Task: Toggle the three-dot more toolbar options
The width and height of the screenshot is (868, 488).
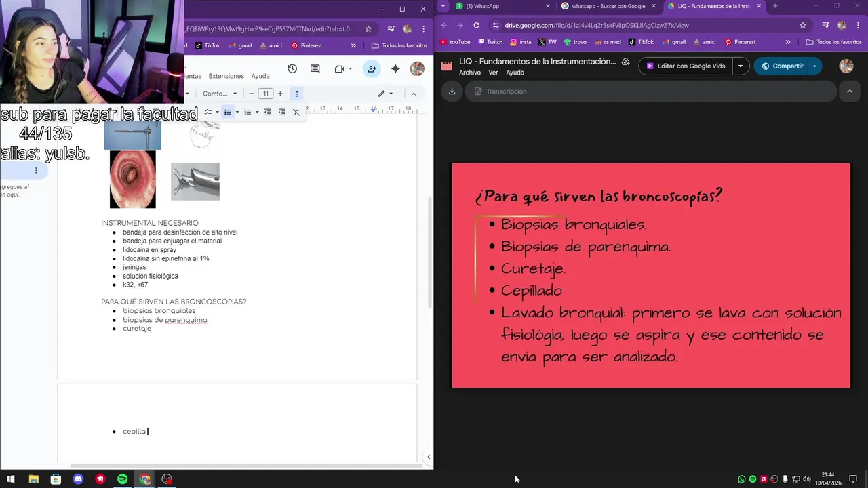Action: pos(296,94)
